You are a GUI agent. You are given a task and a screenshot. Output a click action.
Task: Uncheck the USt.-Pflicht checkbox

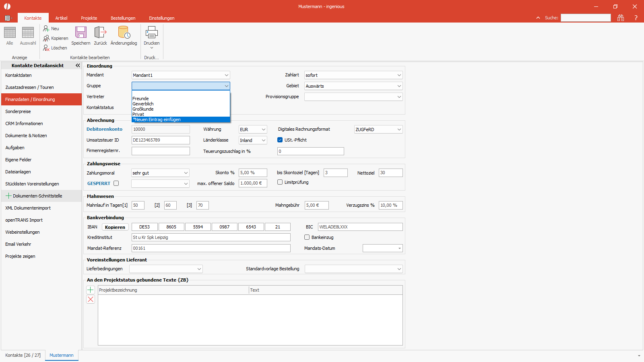click(x=280, y=140)
